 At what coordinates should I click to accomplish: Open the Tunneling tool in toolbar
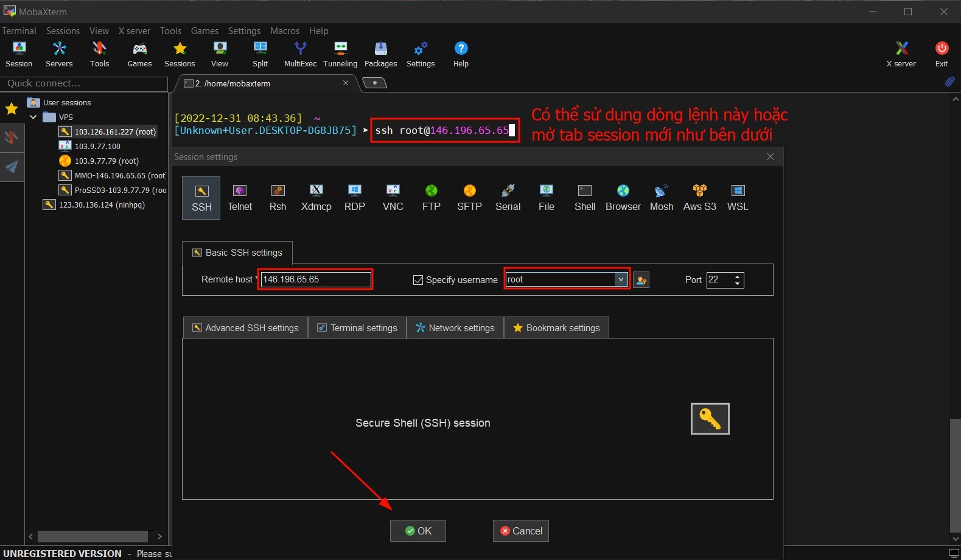pyautogui.click(x=340, y=54)
